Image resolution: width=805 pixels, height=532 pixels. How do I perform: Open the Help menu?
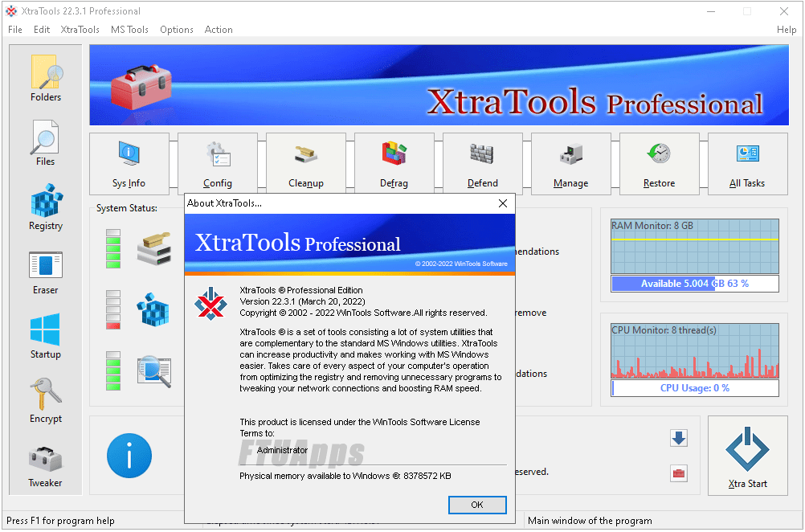click(786, 29)
